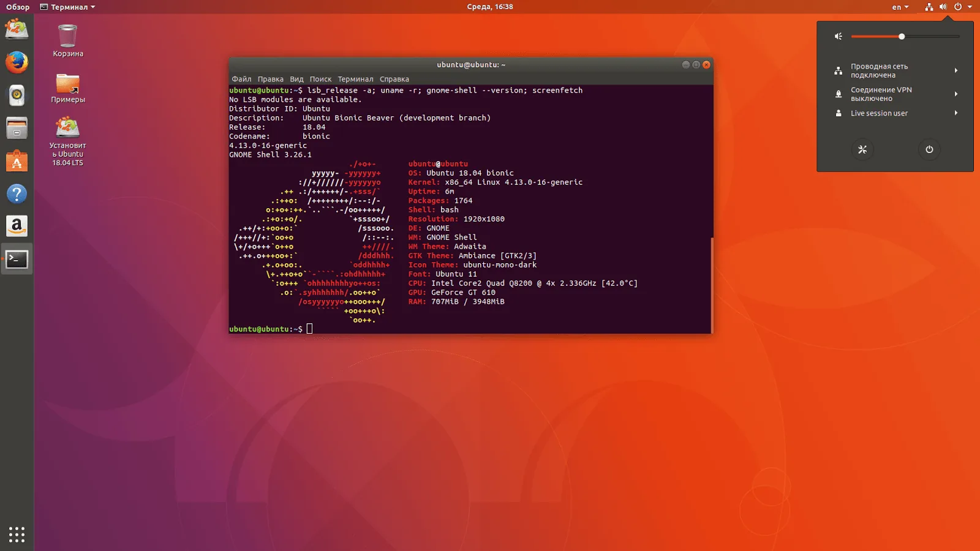Click the power off button in the menu
The height and width of the screenshot is (551, 980).
click(929, 149)
